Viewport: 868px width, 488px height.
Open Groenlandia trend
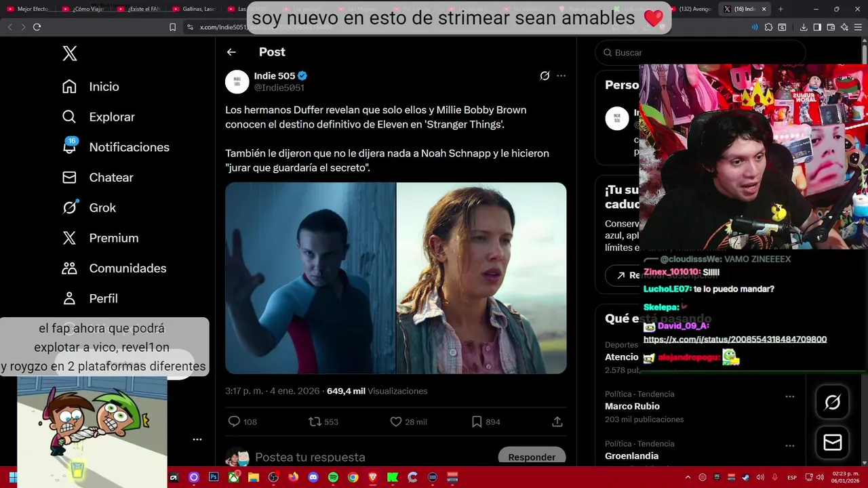631,456
